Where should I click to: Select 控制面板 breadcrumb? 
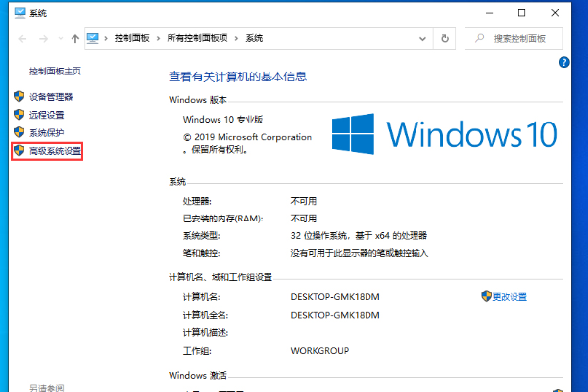pos(131,38)
